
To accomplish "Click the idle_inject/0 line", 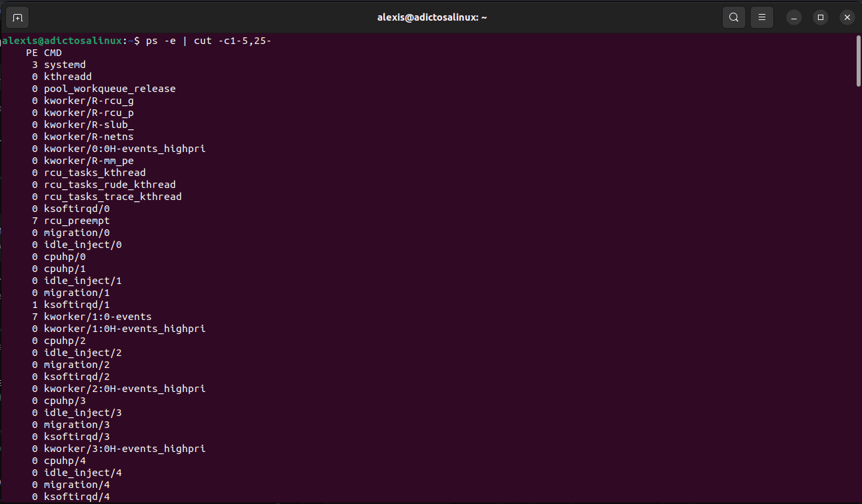I will (x=77, y=245).
